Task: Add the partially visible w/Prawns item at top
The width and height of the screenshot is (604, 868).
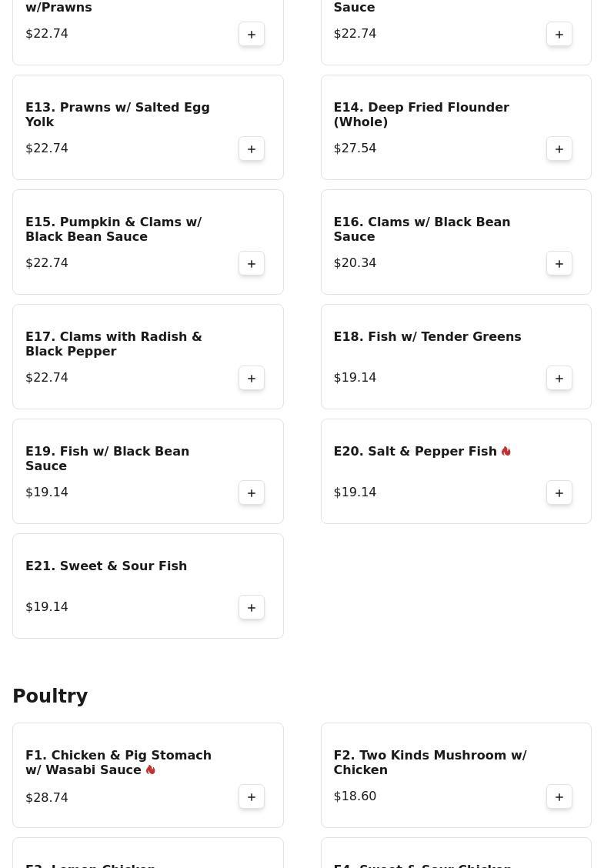Action: click(252, 35)
